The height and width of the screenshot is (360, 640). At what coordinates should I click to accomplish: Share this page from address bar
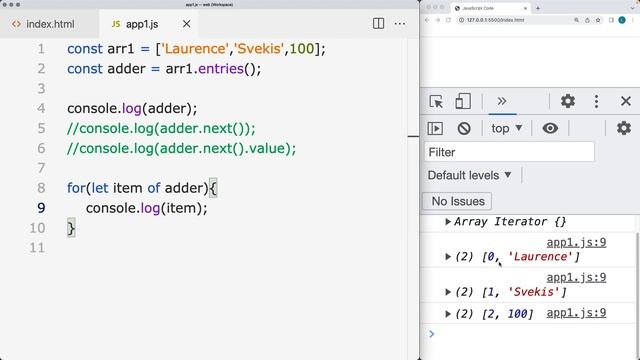tap(587, 20)
